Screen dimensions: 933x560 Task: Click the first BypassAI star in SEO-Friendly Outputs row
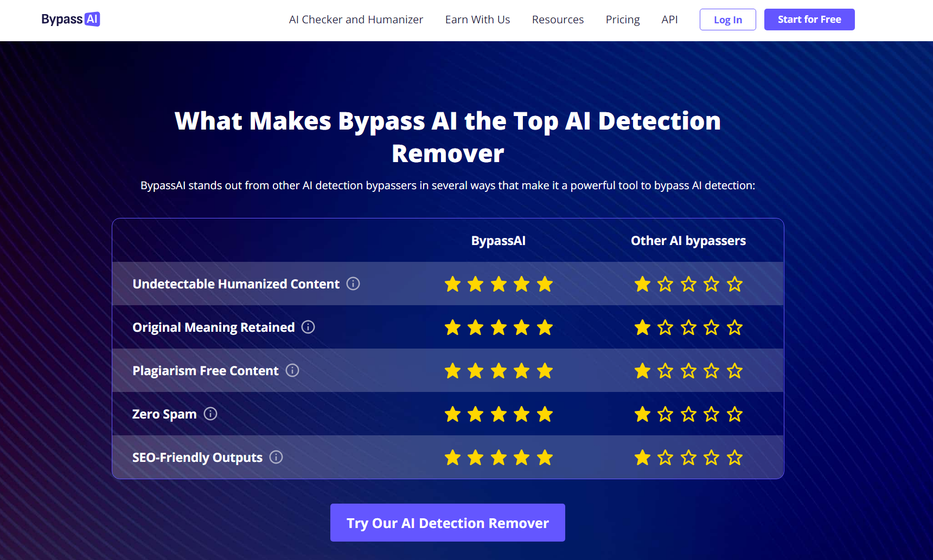click(x=452, y=458)
